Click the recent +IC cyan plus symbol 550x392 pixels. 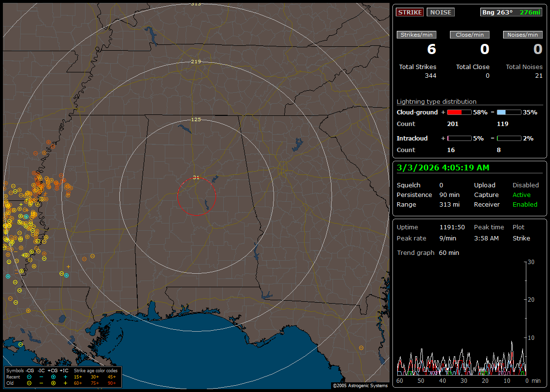click(65, 377)
